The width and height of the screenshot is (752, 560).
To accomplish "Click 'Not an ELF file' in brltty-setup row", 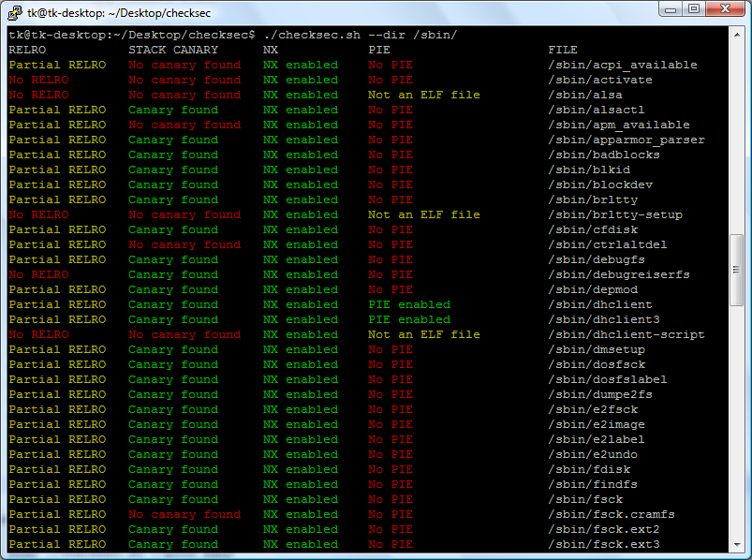I will point(424,214).
